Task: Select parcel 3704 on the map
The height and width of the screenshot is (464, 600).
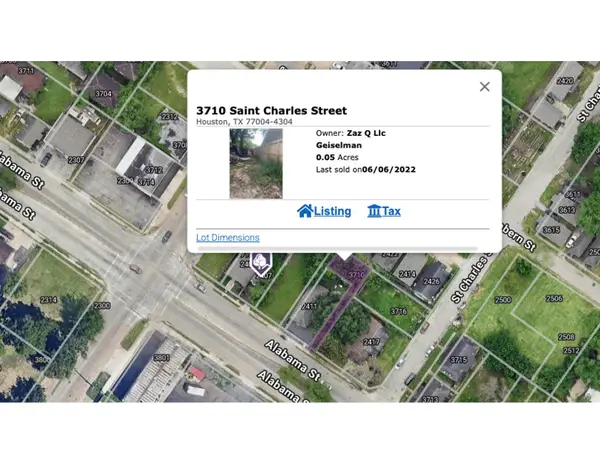Action: [x=103, y=93]
